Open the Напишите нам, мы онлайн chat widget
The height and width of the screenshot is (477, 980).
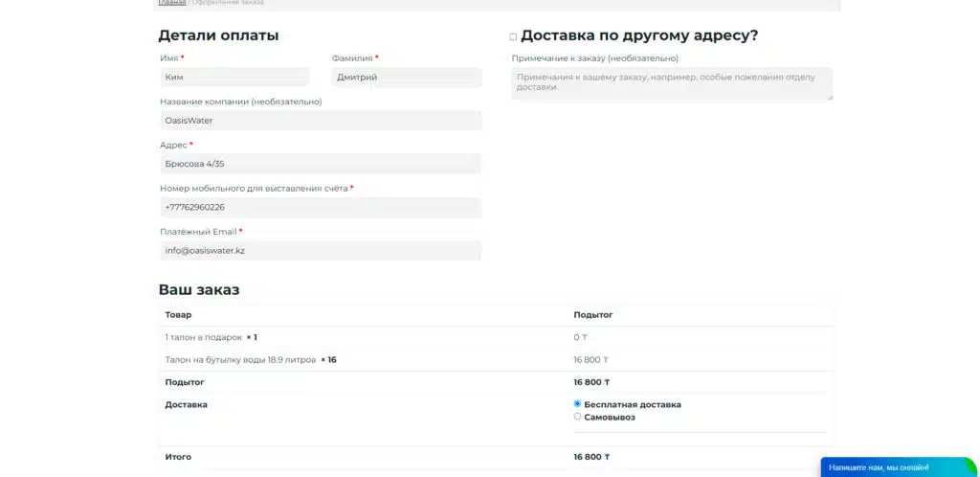898,467
